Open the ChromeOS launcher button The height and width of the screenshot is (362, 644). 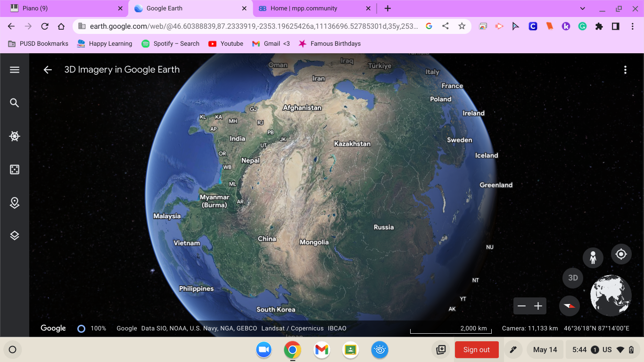click(13, 350)
